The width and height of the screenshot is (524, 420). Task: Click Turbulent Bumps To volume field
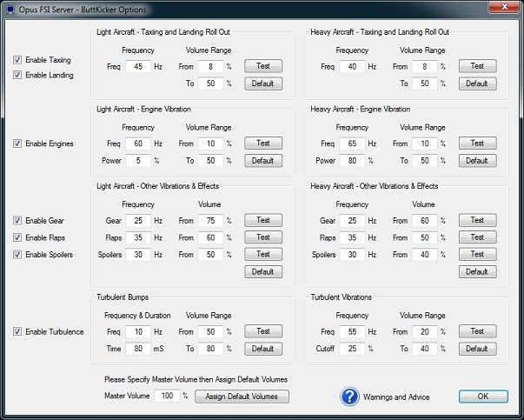pyautogui.click(x=210, y=349)
